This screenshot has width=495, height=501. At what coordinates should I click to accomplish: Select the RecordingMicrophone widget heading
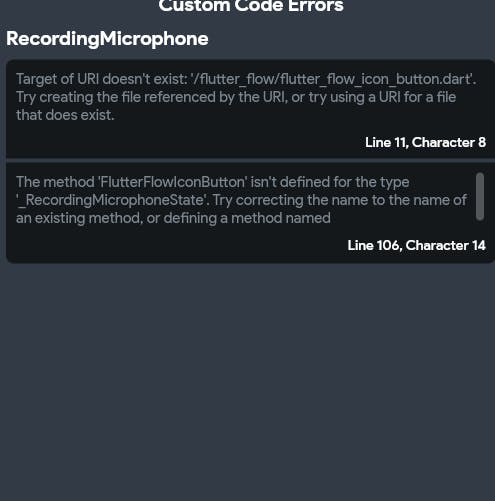(107, 39)
